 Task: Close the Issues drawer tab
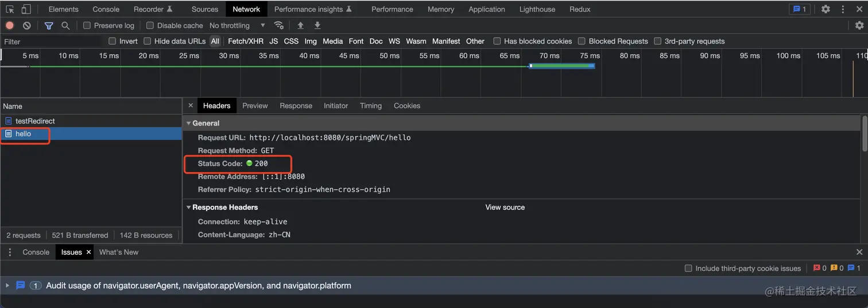click(x=88, y=252)
